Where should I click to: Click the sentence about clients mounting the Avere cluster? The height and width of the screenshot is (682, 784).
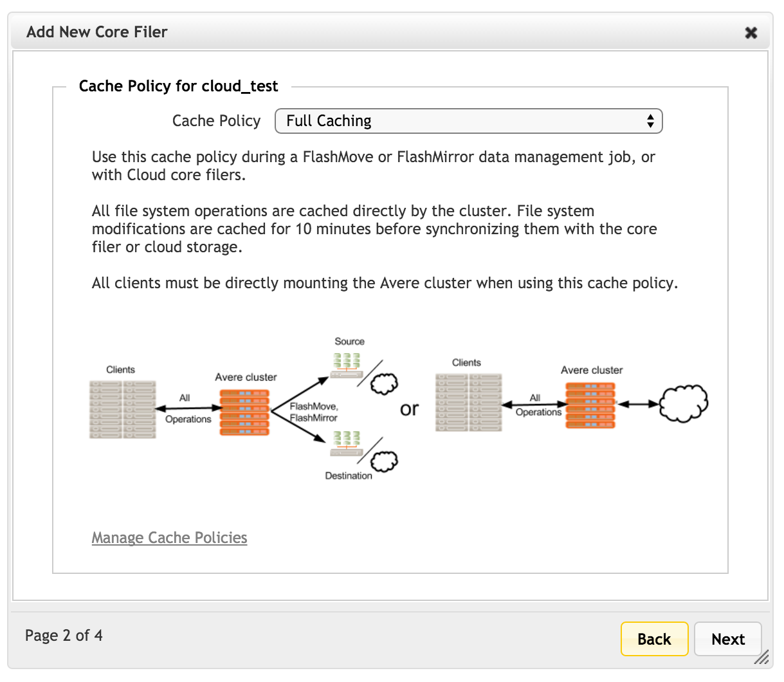385,283
